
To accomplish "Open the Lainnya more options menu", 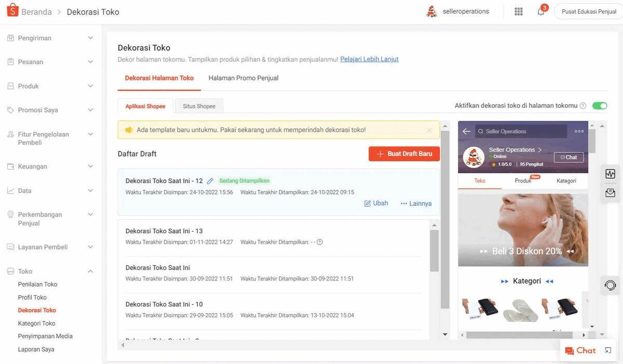I will (x=416, y=203).
